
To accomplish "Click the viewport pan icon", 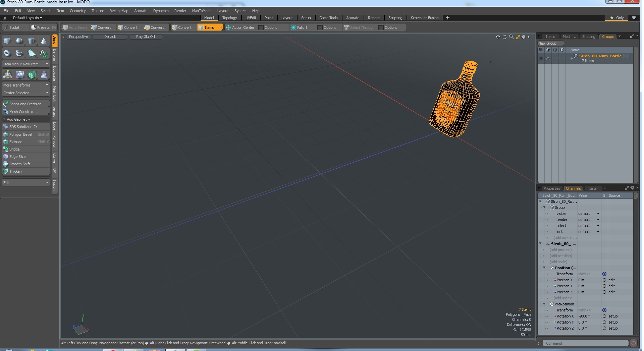I will (x=498, y=37).
